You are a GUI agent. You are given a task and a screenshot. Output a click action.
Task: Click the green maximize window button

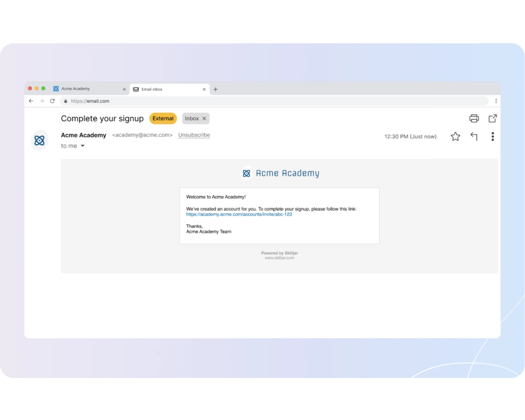coord(43,88)
